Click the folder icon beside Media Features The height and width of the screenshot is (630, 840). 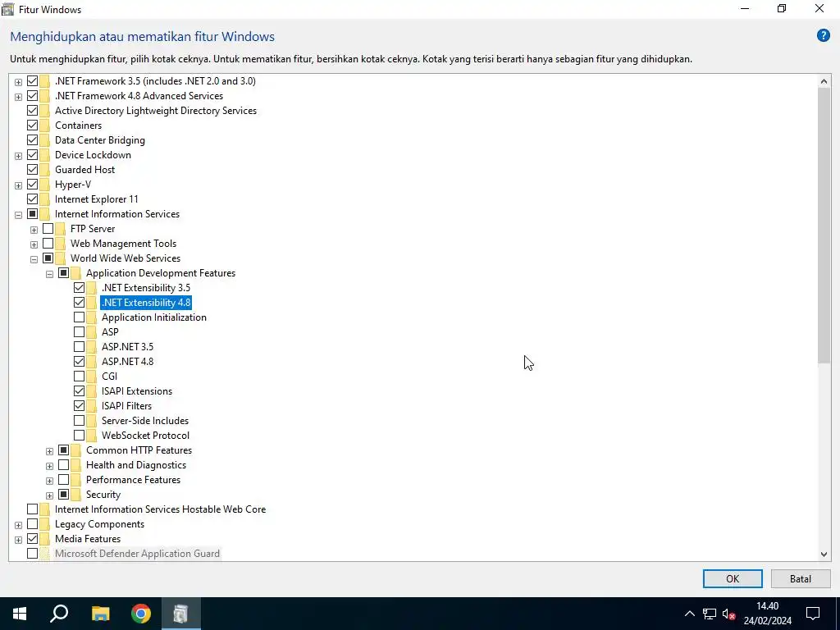[44, 539]
